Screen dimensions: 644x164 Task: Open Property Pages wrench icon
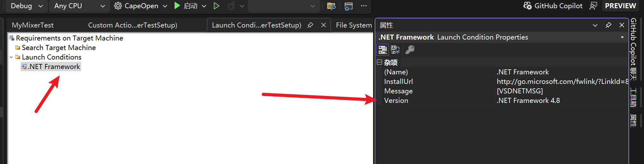point(410,50)
